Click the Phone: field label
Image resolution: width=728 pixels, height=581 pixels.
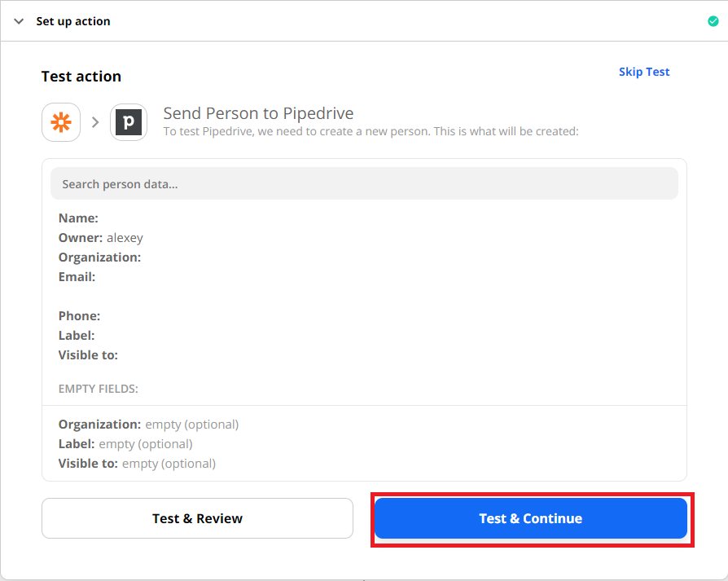(x=79, y=316)
